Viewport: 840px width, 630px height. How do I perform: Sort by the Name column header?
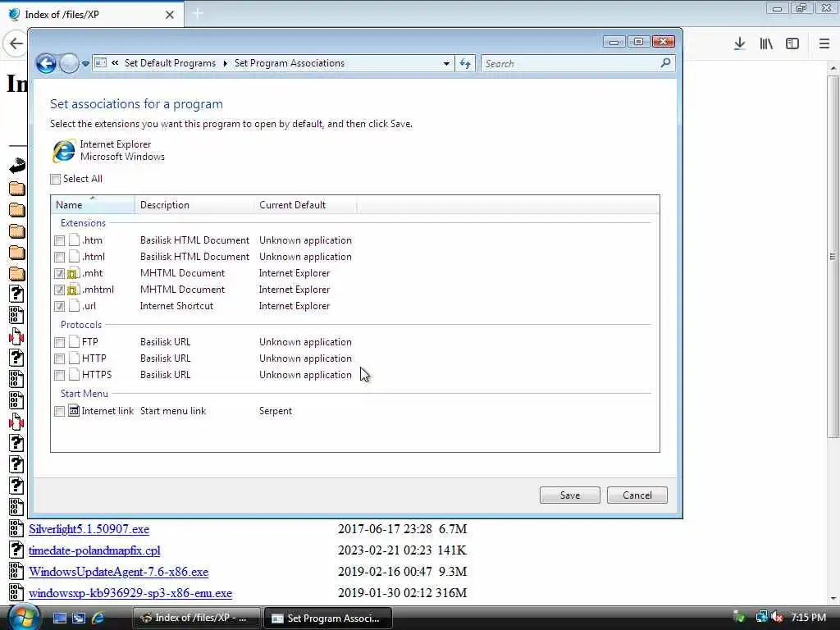(93, 204)
